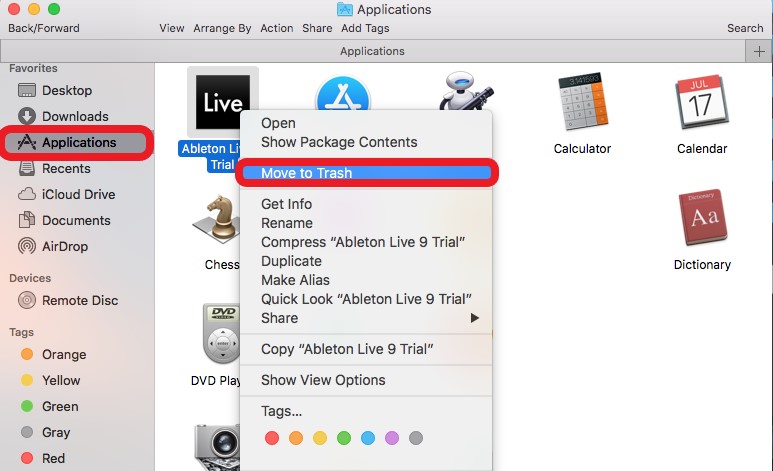Viewport: 773px width, 471px height.
Task: Select the camera app icon at bottom
Action: (x=217, y=447)
